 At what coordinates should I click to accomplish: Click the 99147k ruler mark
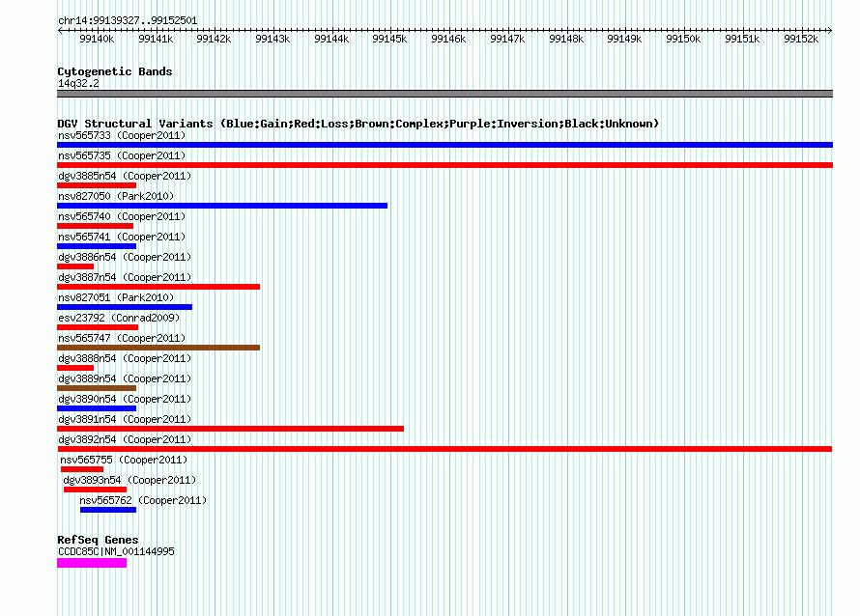(x=507, y=39)
